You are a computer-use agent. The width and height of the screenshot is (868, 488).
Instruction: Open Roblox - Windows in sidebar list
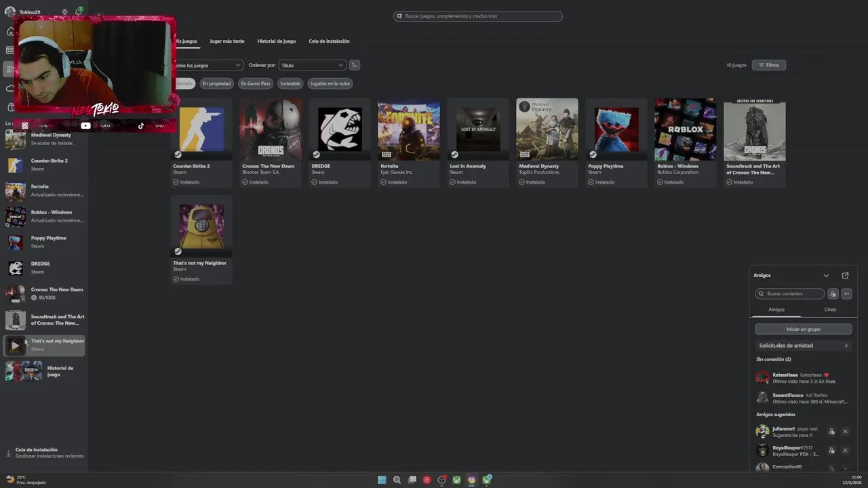pyautogui.click(x=45, y=216)
